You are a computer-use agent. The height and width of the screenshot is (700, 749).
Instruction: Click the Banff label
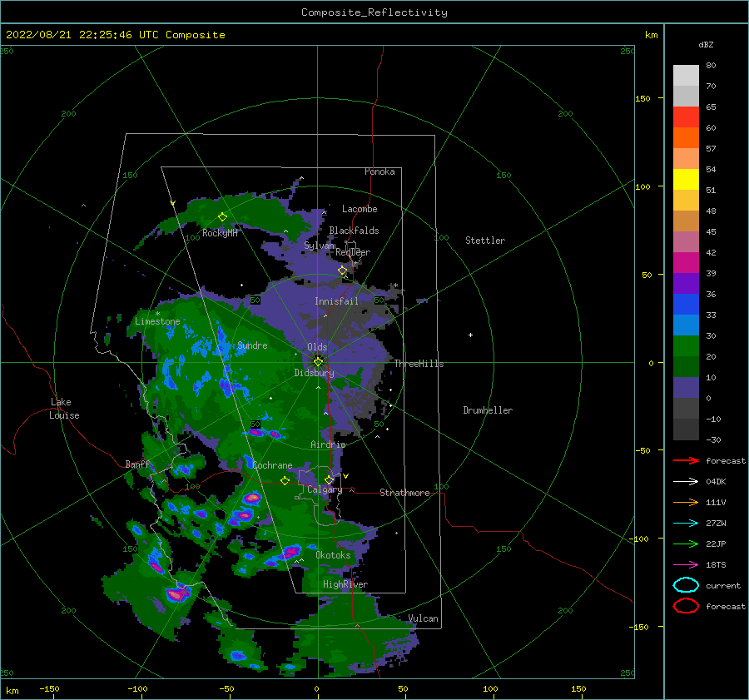pyautogui.click(x=137, y=464)
